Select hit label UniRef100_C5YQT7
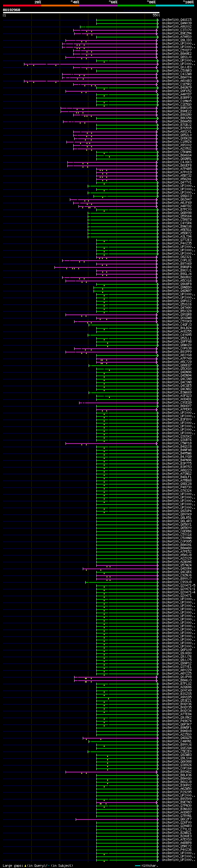This screenshot has height=868, width=197. click(x=176, y=50)
